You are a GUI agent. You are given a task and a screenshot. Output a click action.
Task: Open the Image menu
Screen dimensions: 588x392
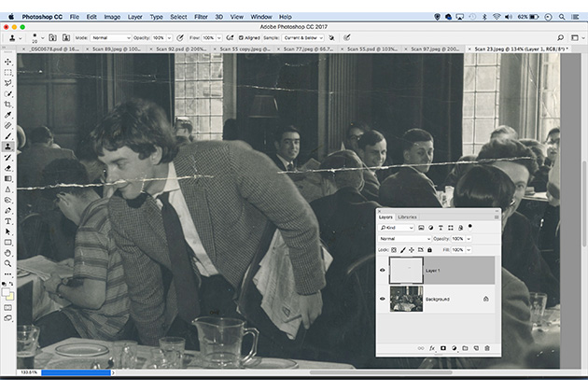click(112, 17)
